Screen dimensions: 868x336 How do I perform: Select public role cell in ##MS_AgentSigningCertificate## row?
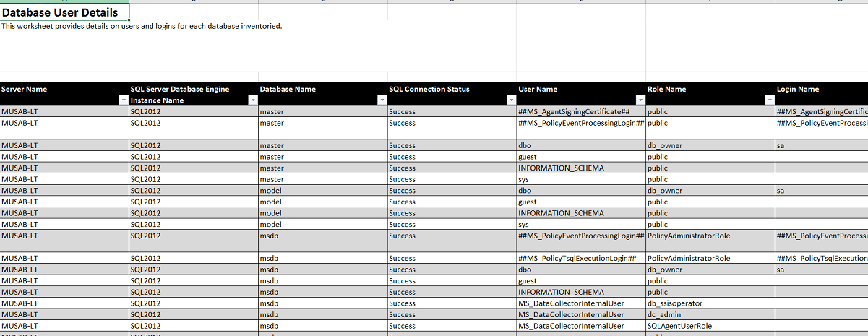tap(710, 112)
